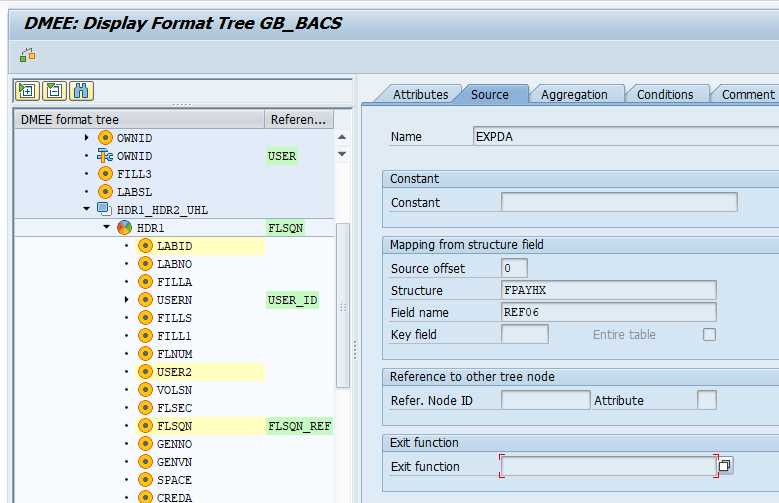Collapse the HDR1_HDR2_UHL node

tap(87, 209)
